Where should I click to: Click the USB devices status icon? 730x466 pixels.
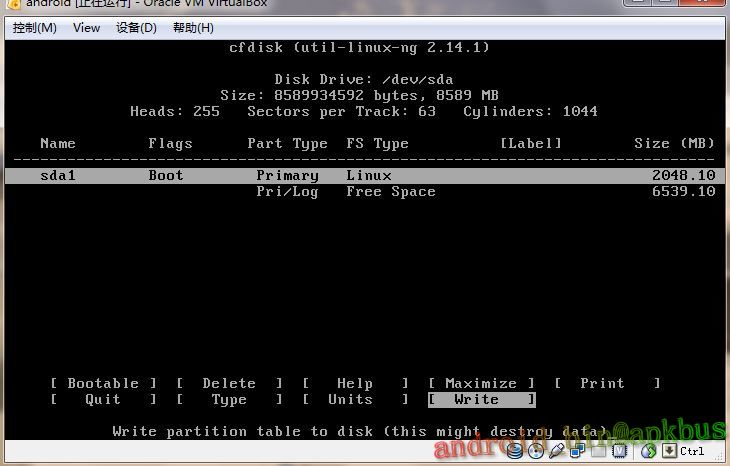557,451
